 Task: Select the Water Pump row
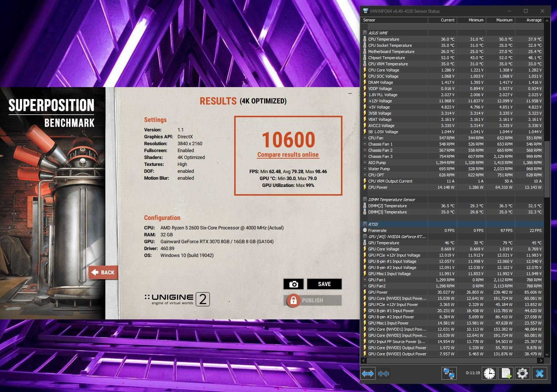tap(452, 169)
